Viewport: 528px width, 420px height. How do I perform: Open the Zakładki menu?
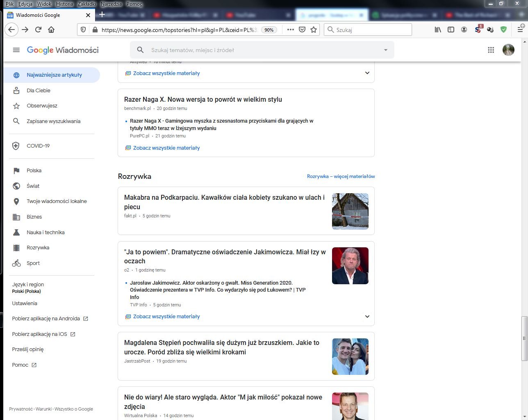(x=86, y=4)
